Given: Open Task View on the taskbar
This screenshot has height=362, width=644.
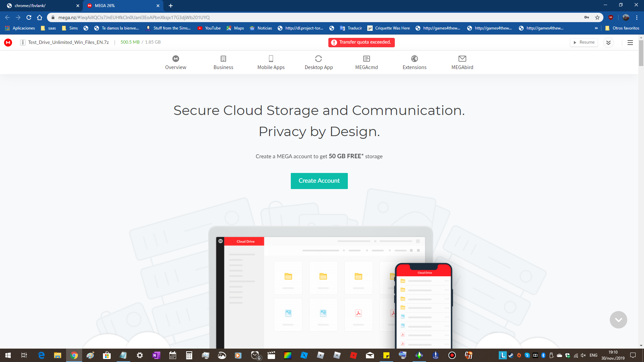Looking at the screenshot, I should click(x=24, y=355).
